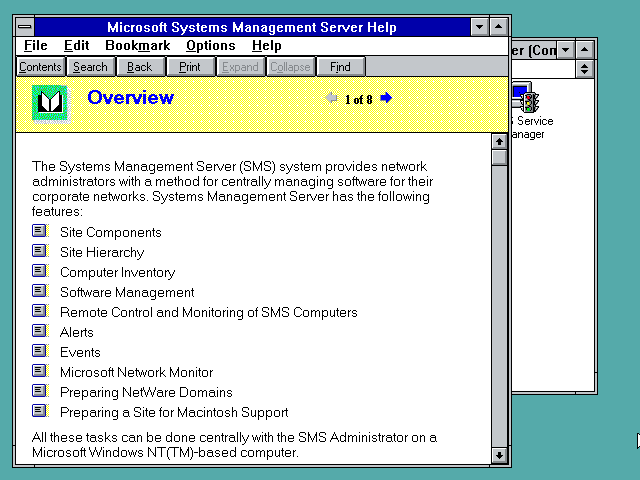Open topic icon next to Events

40,351
